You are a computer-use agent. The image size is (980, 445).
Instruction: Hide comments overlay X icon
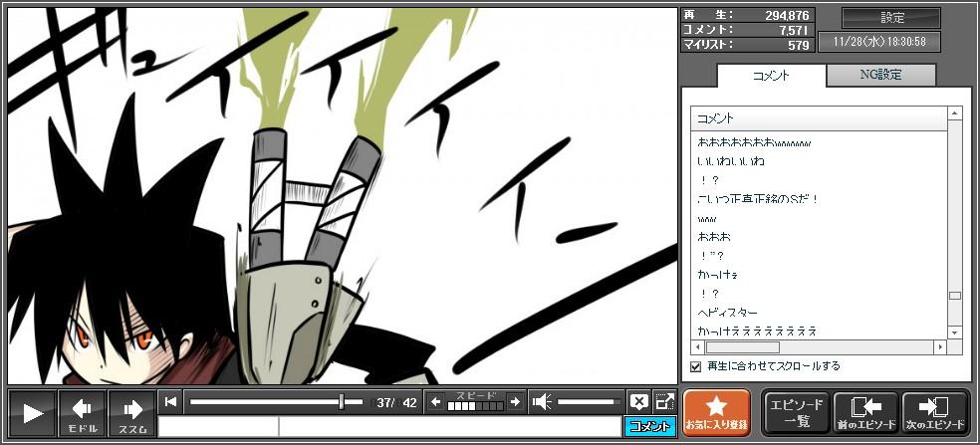pyautogui.click(x=638, y=402)
